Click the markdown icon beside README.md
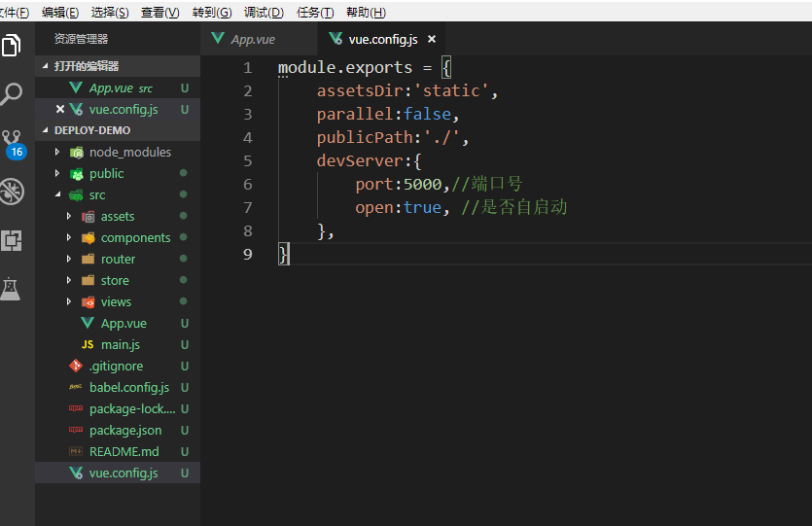This screenshot has height=526, width=812. 76,451
